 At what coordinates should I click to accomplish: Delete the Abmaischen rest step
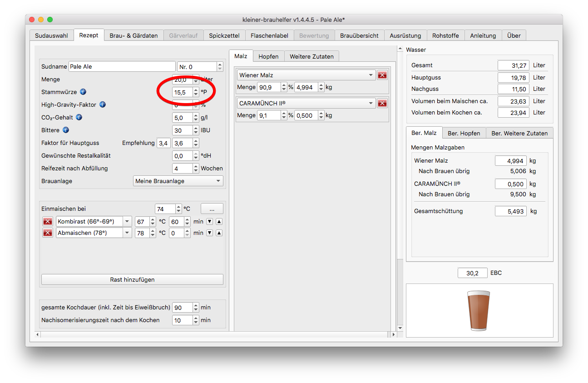[x=48, y=233]
